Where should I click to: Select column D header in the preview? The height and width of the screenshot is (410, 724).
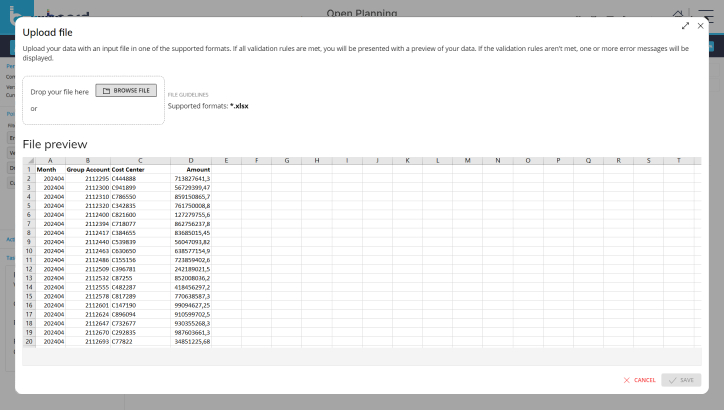[191, 160]
